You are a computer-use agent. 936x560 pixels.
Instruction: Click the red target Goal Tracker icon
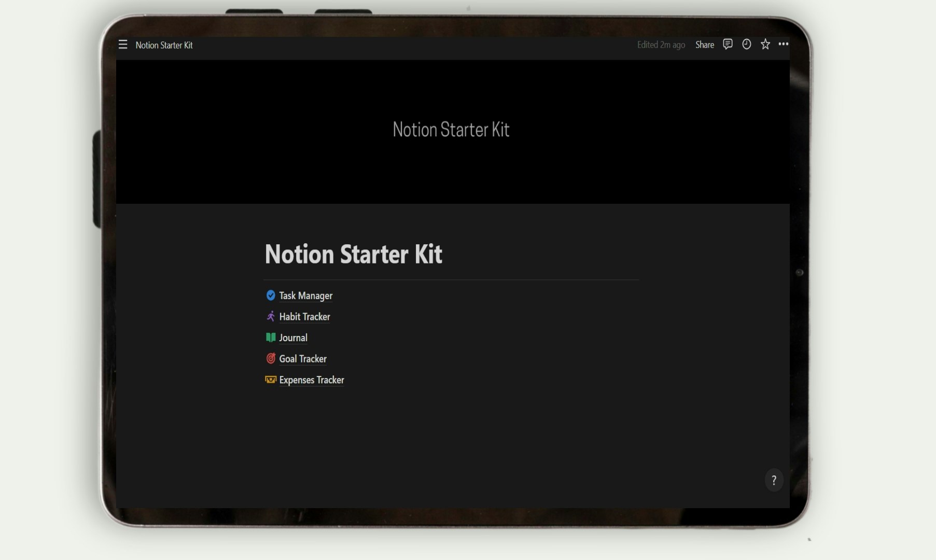271,358
